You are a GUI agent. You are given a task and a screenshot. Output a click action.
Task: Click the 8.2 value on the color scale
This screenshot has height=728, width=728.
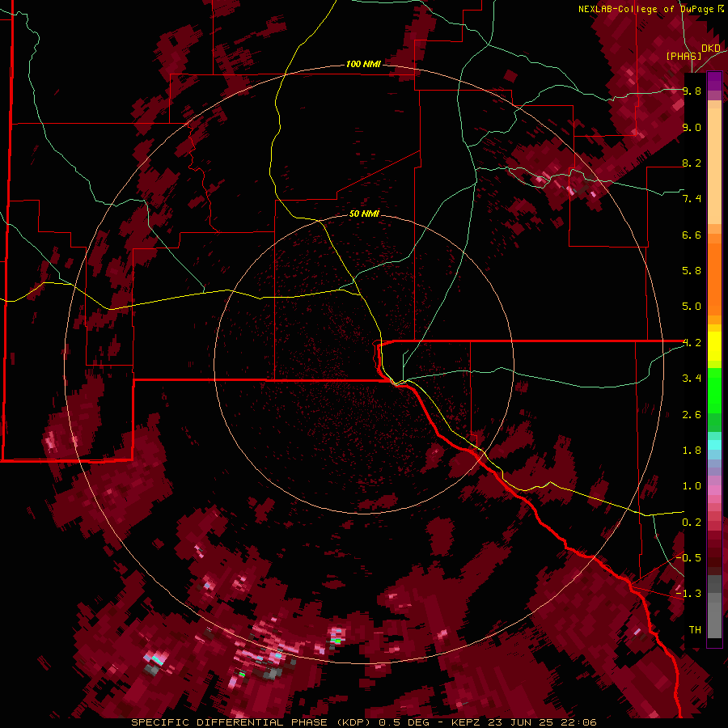click(692, 163)
